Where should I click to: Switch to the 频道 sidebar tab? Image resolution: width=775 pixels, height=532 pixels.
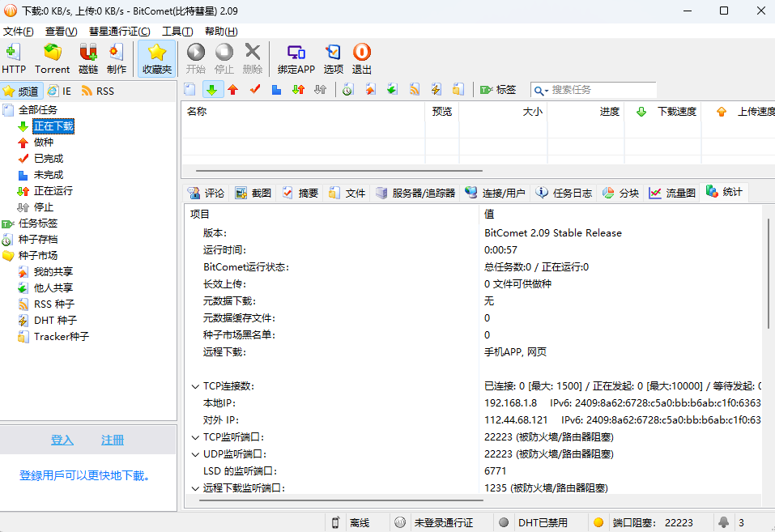coord(21,91)
